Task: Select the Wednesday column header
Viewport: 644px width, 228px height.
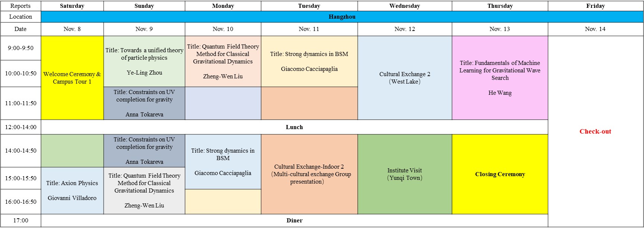Action: click(x=404, y=6)
